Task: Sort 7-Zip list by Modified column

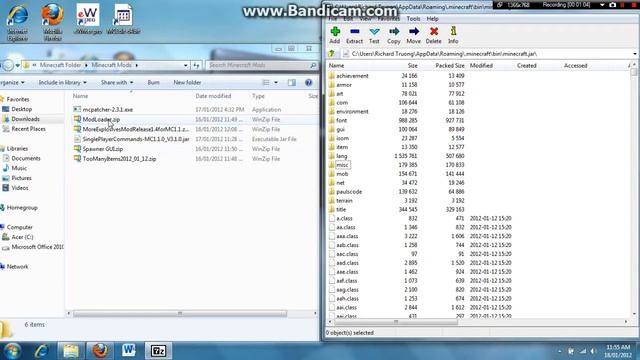Action: (x=481, y=66)
